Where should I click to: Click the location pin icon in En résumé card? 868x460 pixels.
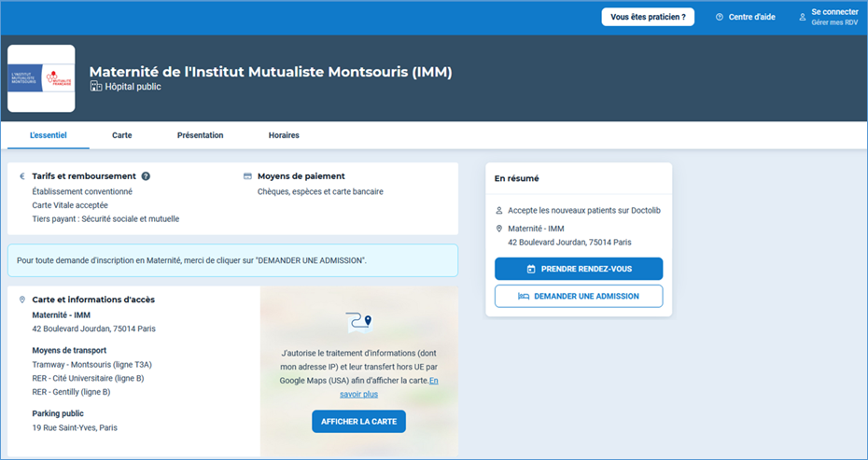(x=498, y=229)
